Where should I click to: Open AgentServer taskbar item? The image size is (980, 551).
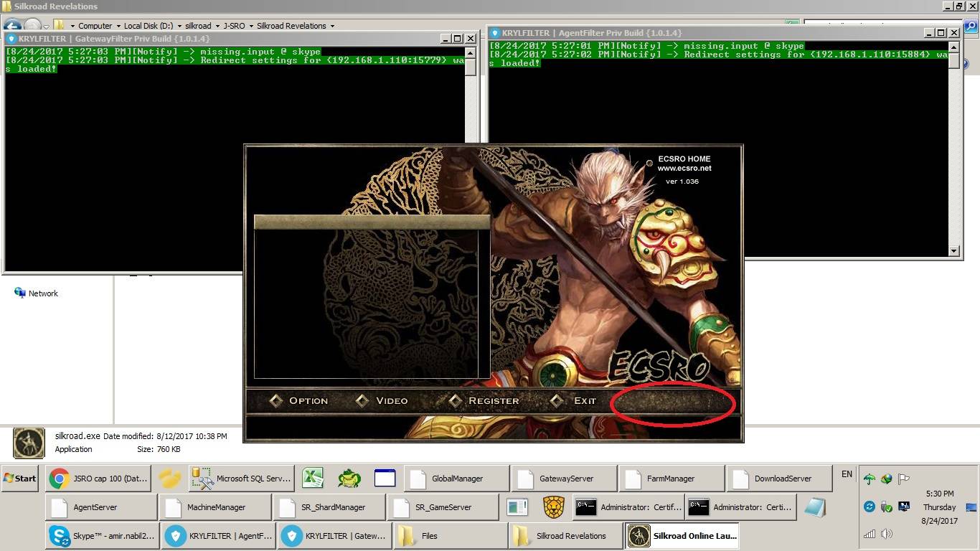coord(101,507)
